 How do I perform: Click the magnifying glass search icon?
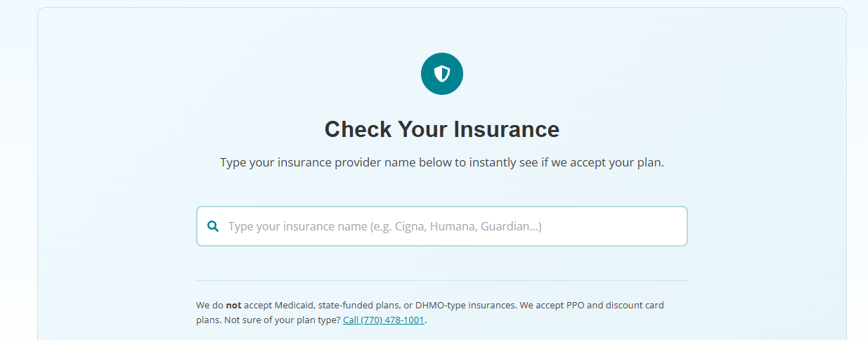[x=213, y=226]
